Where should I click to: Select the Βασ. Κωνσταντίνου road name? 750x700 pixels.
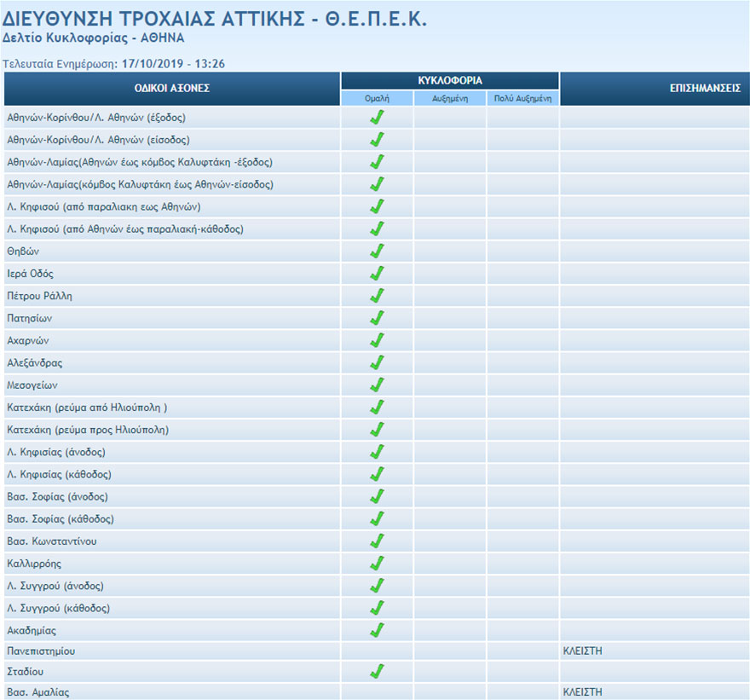pyautogui.click(x=51, y=541)
